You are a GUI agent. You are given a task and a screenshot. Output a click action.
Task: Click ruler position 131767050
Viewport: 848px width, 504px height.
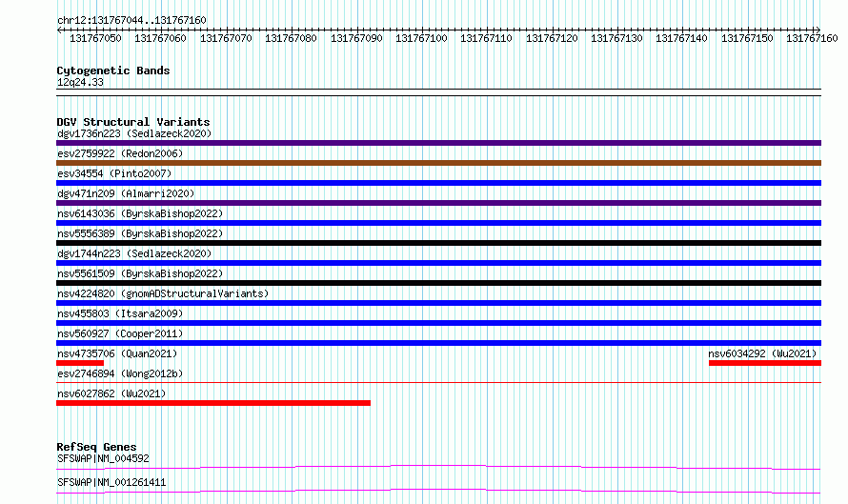95,38
